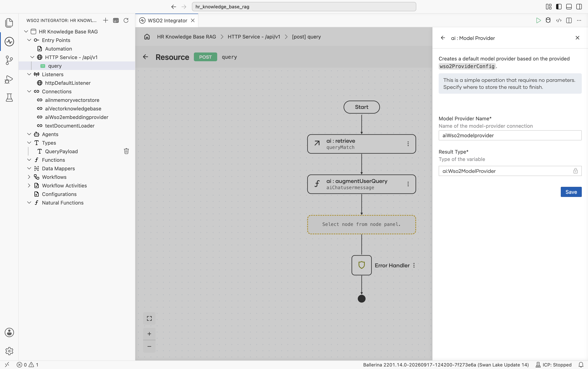The image size is (588, 369).
Task: Switch to the WSO2 Integrator tab
Action: [167, 20]
